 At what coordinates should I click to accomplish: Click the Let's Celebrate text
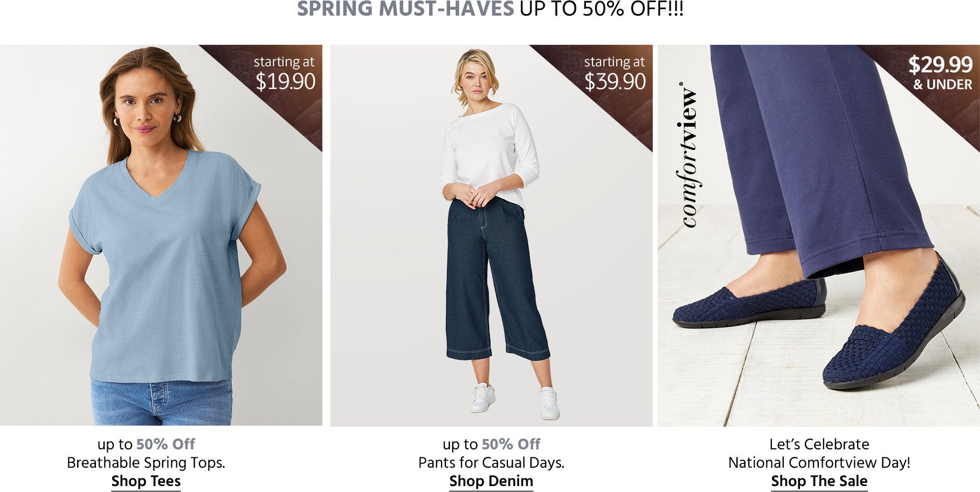pos(819,445)
